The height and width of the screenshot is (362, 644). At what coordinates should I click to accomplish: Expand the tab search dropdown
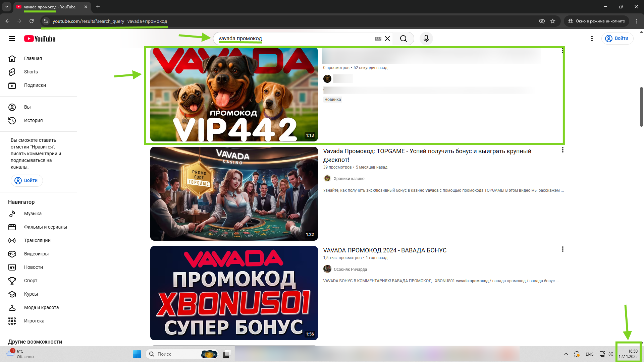6,7
